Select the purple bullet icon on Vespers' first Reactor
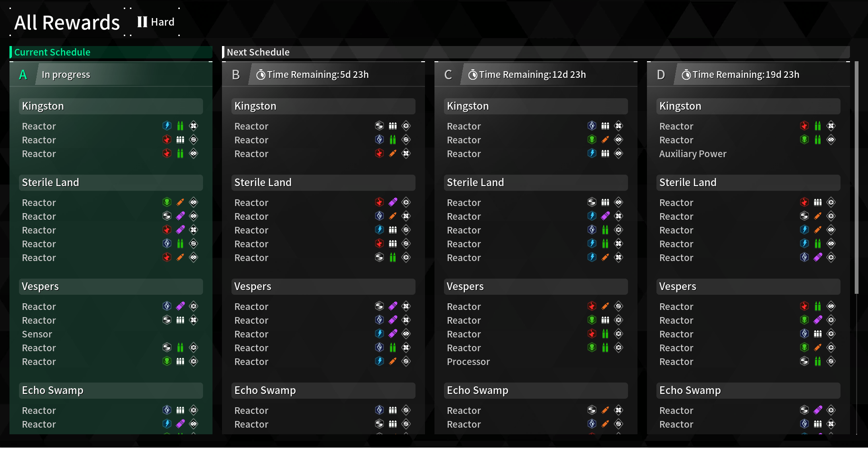 point(180,306)
